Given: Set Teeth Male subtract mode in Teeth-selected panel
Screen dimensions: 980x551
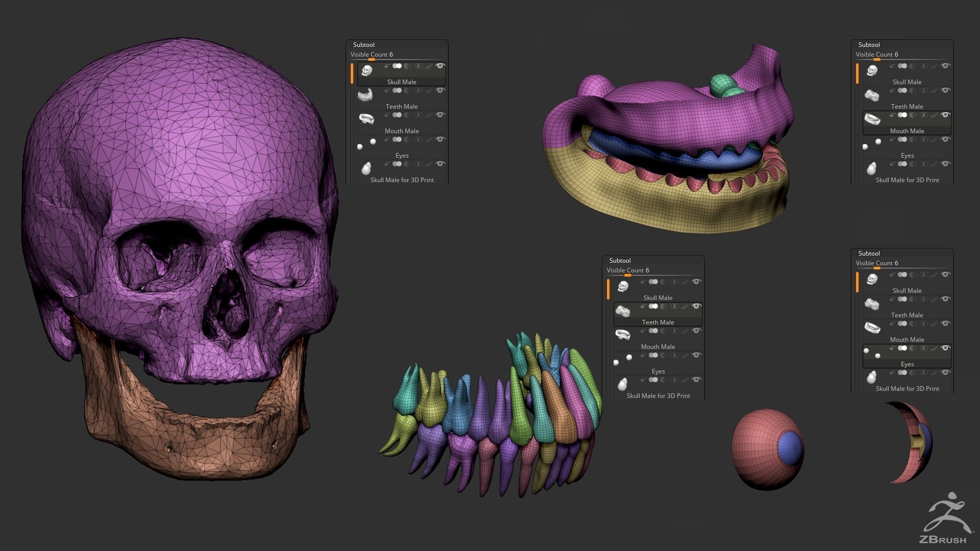Looking at the screenshot, I should (664, 306).
